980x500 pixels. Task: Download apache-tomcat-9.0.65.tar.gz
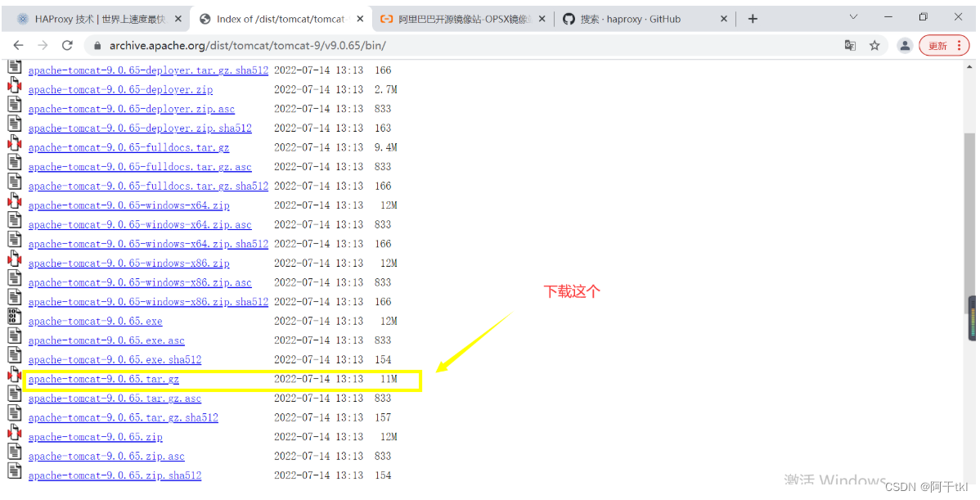[x=104, y=380]
